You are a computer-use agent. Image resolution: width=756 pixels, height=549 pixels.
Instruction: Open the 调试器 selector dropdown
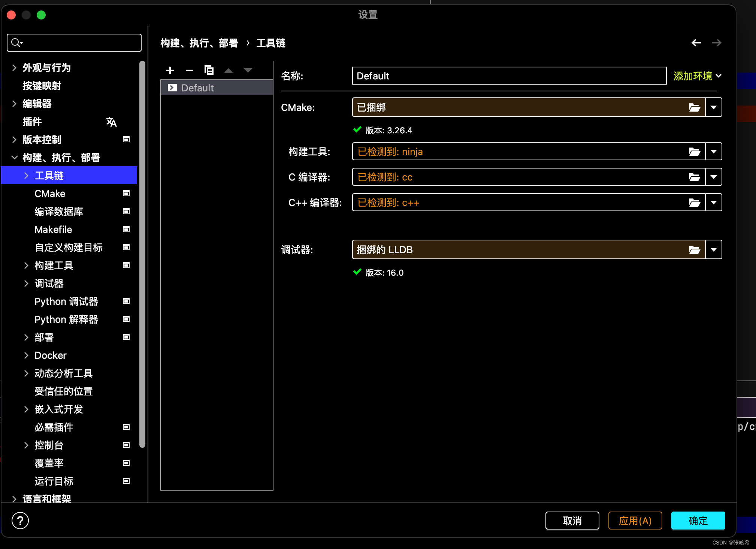point(713,249)
